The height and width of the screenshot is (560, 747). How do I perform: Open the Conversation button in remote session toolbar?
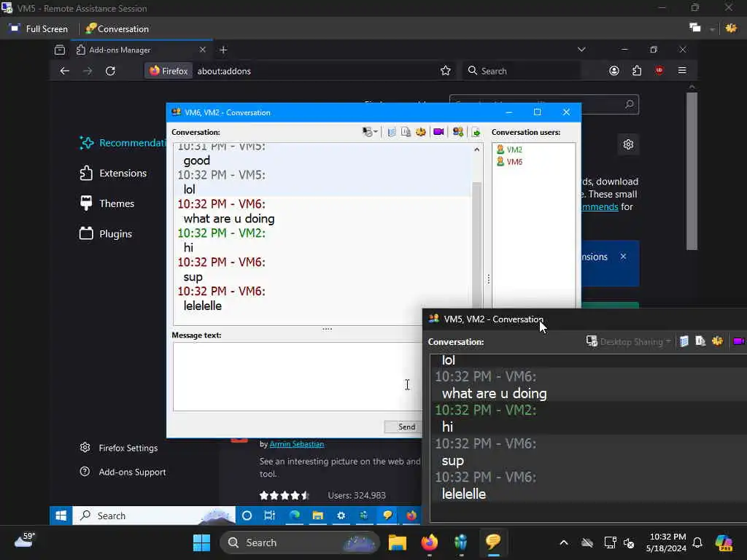117,28
